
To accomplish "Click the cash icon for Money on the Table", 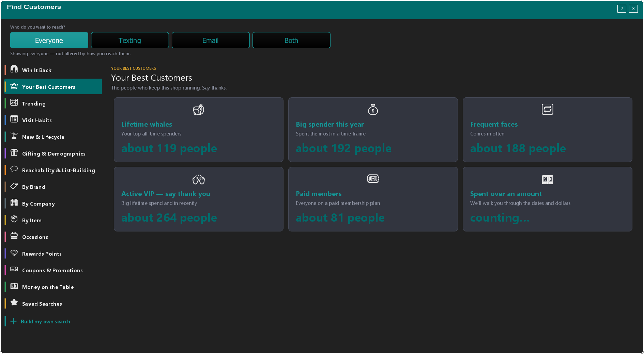I will point(14,286).
